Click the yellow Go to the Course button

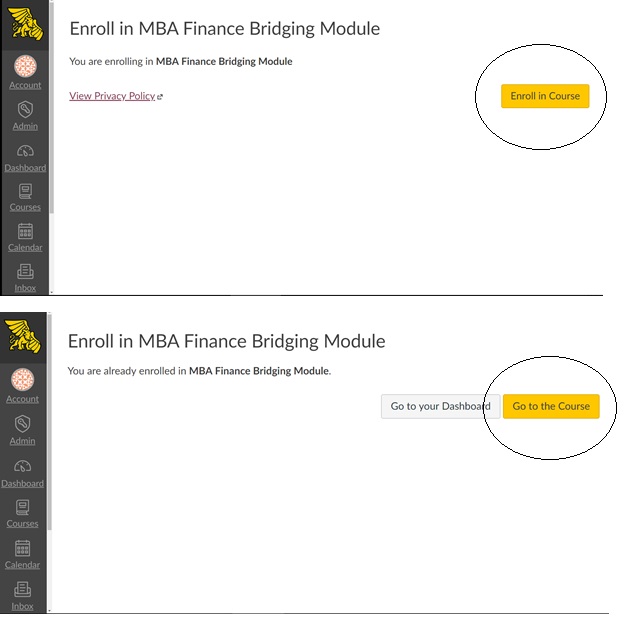[x=551, y=406]
